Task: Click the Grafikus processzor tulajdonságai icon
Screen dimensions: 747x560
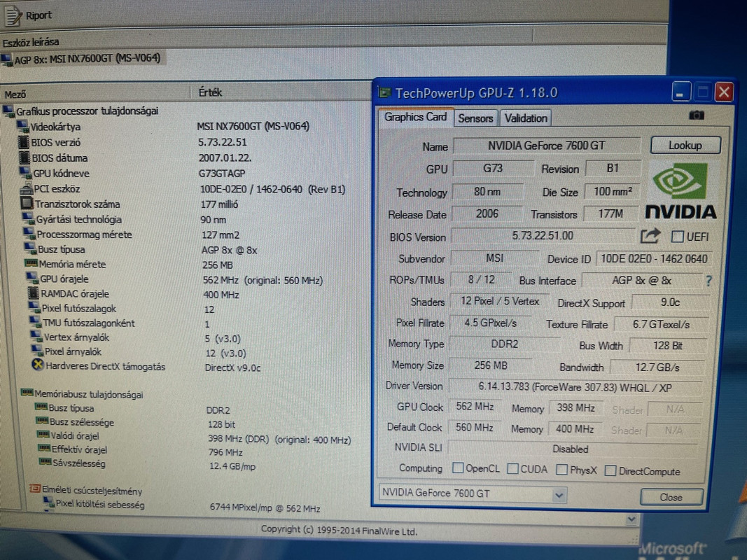Action: [8, 111]
